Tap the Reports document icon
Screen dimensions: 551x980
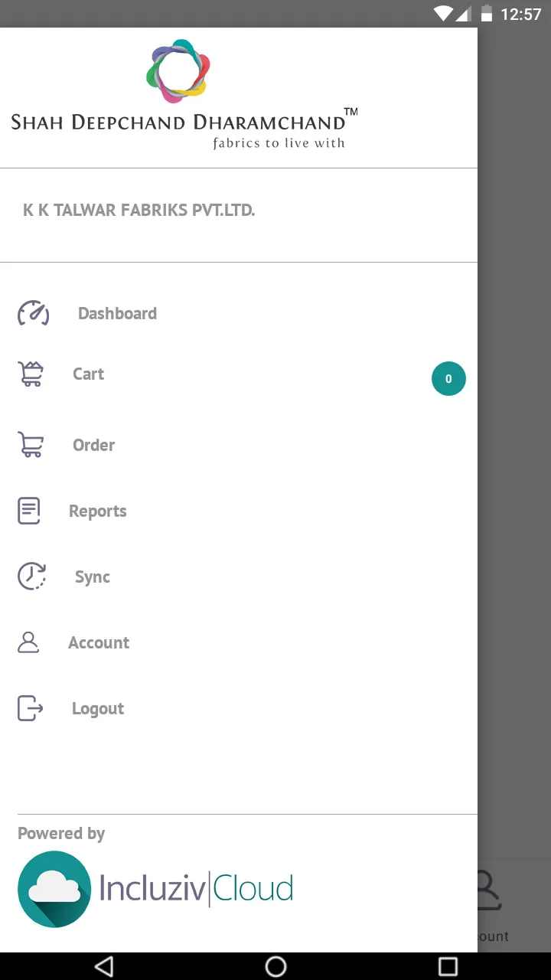pyautogui.click(x=29, y=511)
